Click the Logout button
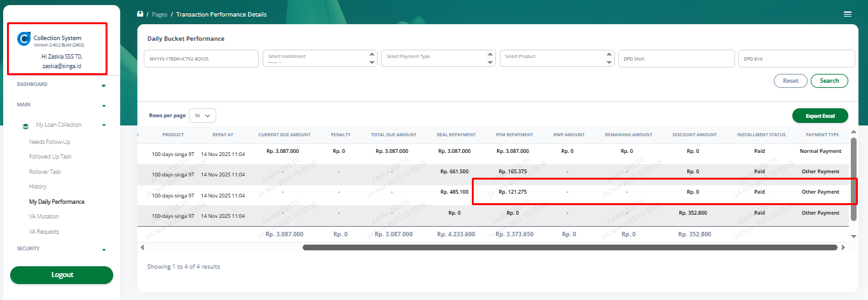 point(62,275)
